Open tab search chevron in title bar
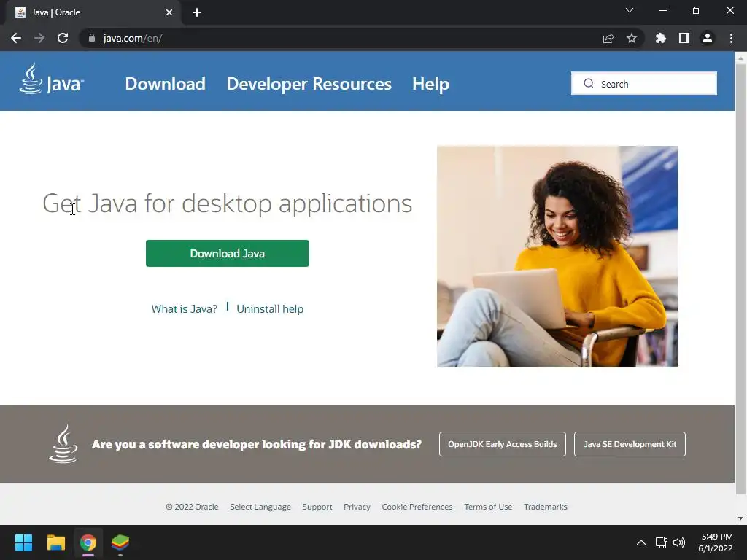 point(630,10)
